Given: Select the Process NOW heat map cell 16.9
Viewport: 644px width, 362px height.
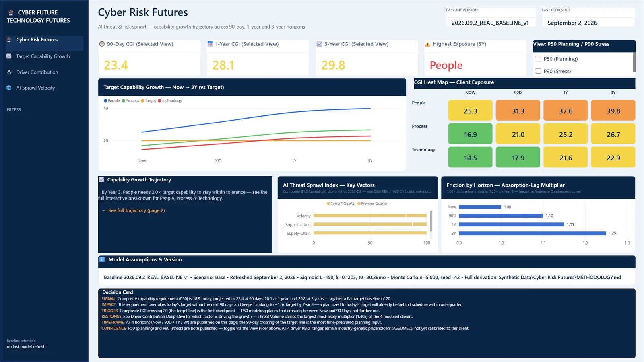Looking at the screenshot, I should point(470,134).
